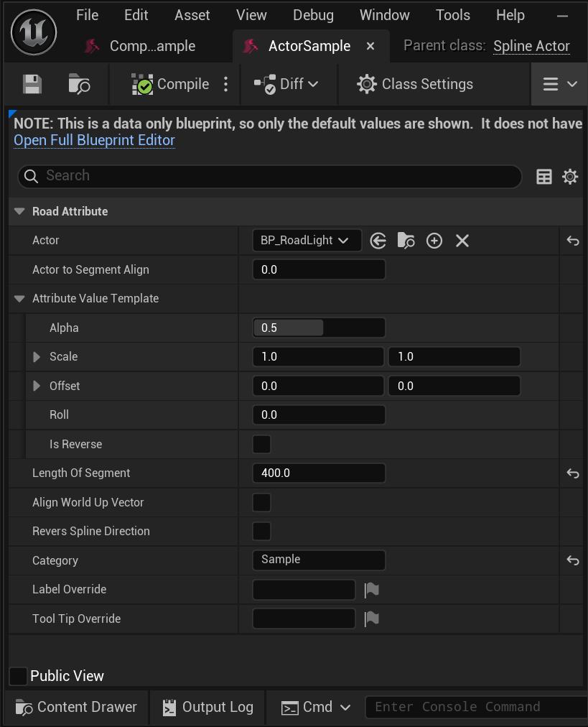The width and height of the screenshot is (588, 727).
Task: Use selected asset arrow icon for Actor
Action: (378, 241)
